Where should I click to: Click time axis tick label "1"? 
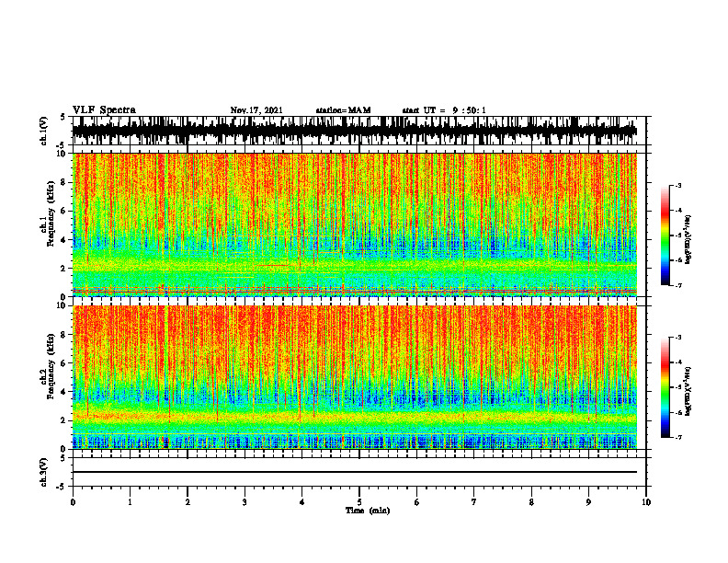point(130,502)
